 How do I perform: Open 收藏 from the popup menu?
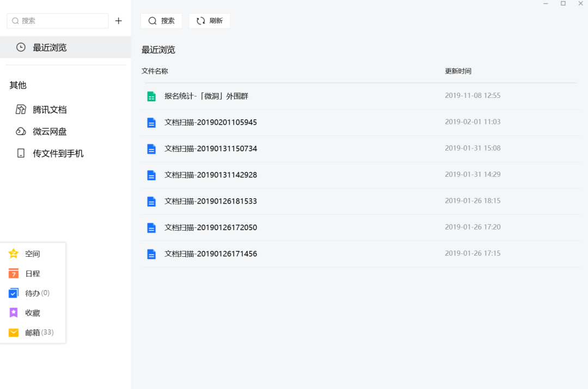[33, 313]
